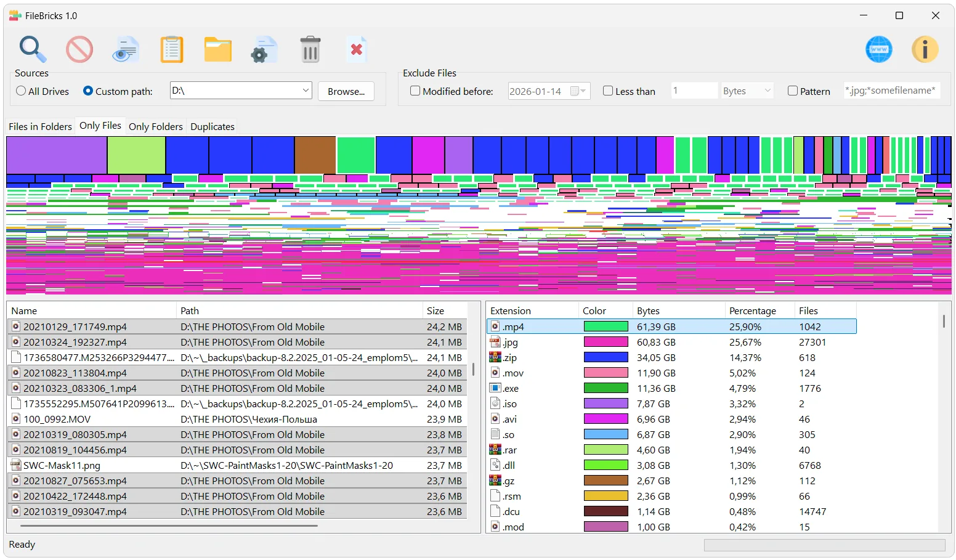Click the .jpg extension file icon
Image resolution: width=956 pixels, height=560 pixels.
point(495,342)
